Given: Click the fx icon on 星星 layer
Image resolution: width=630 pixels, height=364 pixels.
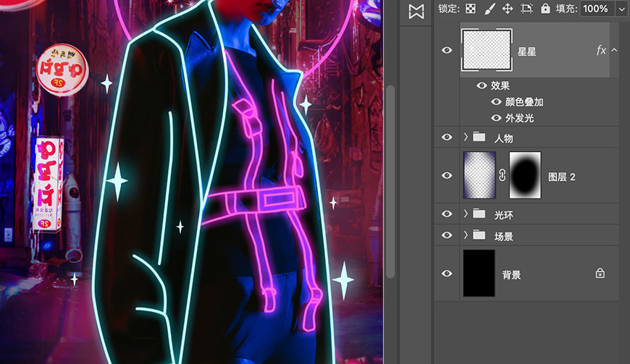Looking at the screenshot, I should (600, 51).
